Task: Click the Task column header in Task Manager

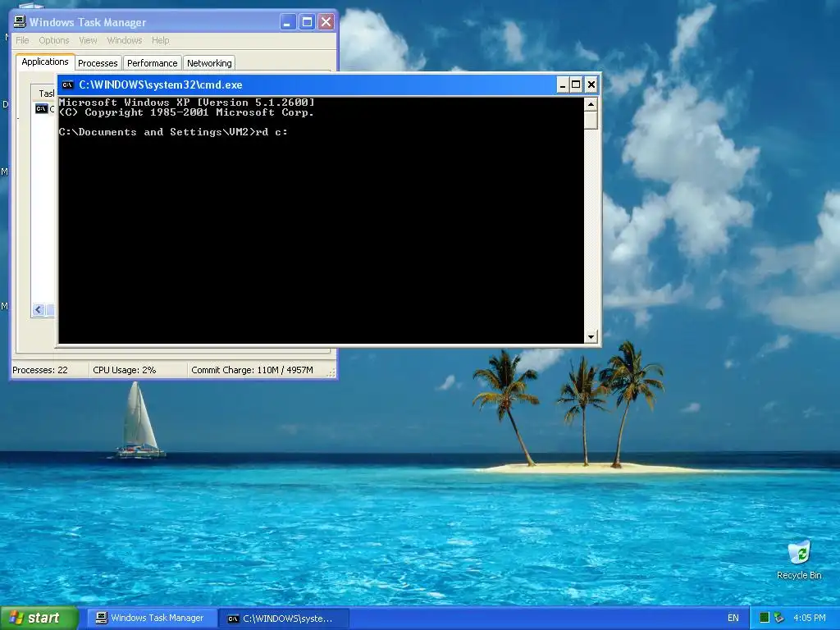Action: (43, 94)
